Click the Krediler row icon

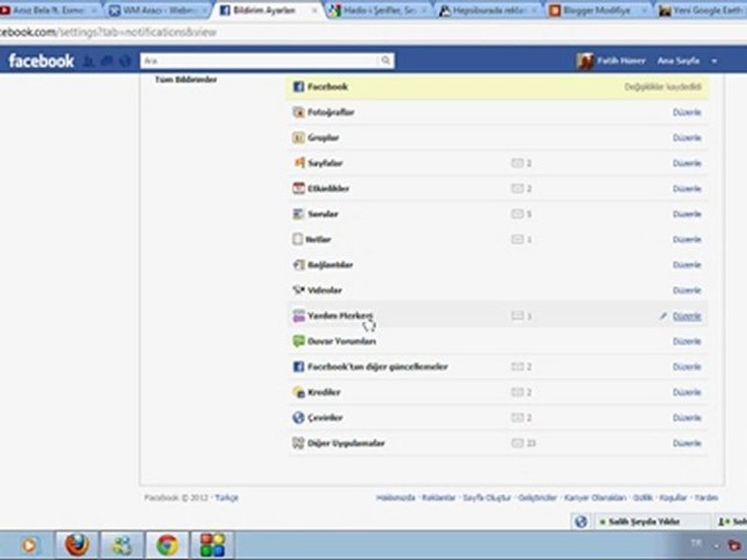(298, 392)
